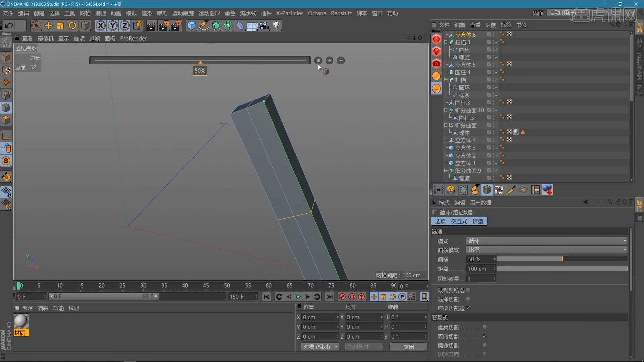Click the Render to Picture Viewer icon
This screenshot has height=362, width=644.
[x=164, y=26]
